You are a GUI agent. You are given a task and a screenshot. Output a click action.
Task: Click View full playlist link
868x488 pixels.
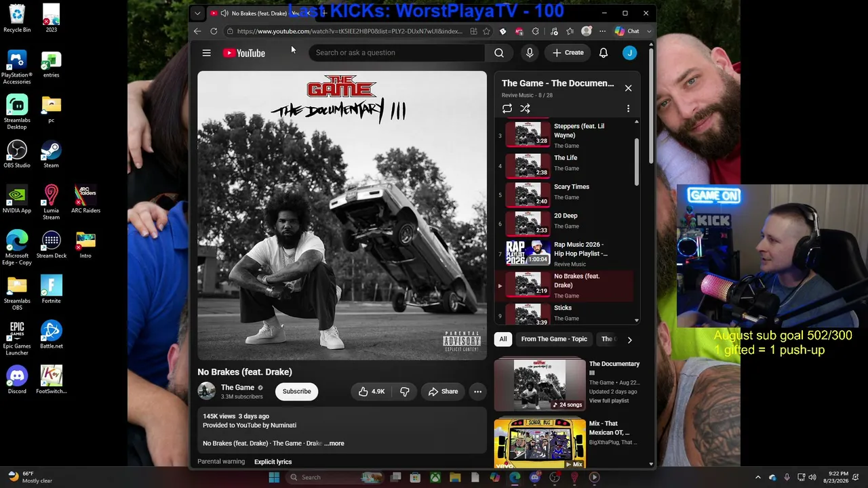(x=609, y=401)
